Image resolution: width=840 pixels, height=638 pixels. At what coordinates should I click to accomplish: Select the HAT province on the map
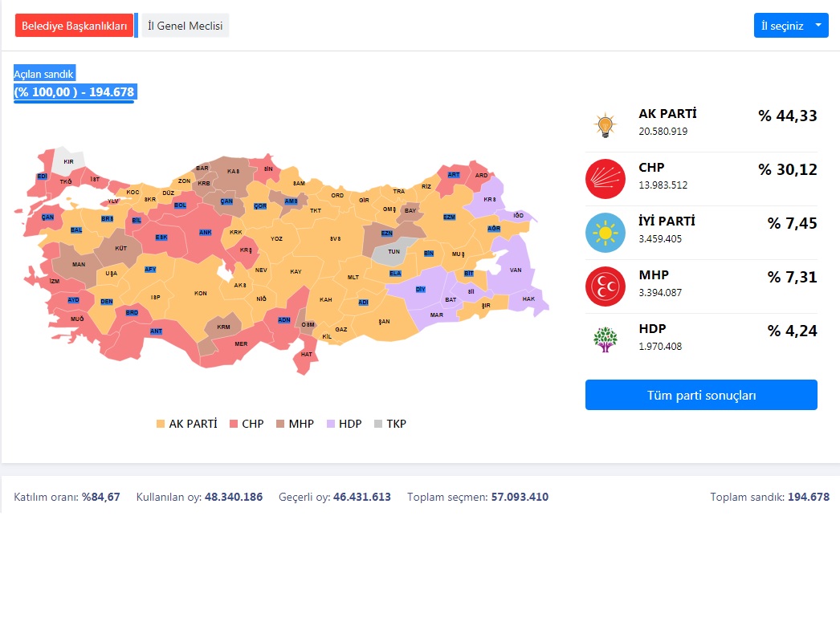coord(307,355)
